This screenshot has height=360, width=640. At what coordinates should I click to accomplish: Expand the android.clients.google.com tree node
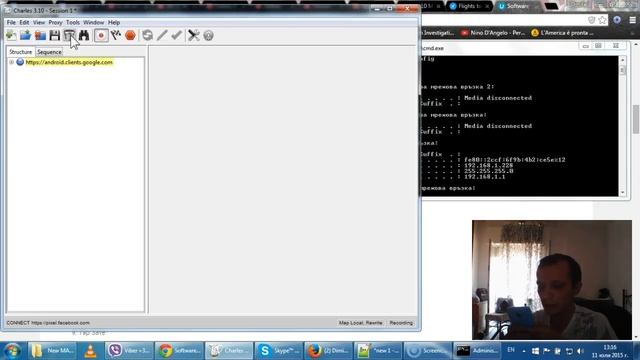[11, 62]
